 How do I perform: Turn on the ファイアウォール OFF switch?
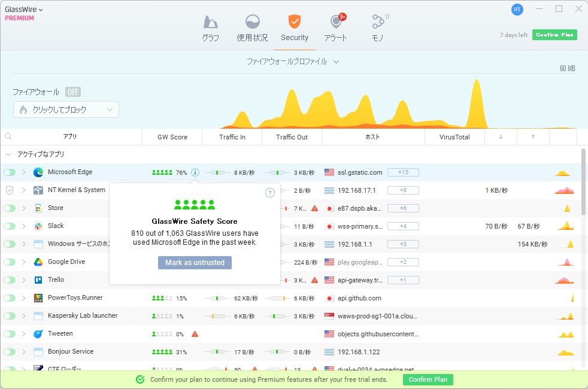click(x=72, y=92)
